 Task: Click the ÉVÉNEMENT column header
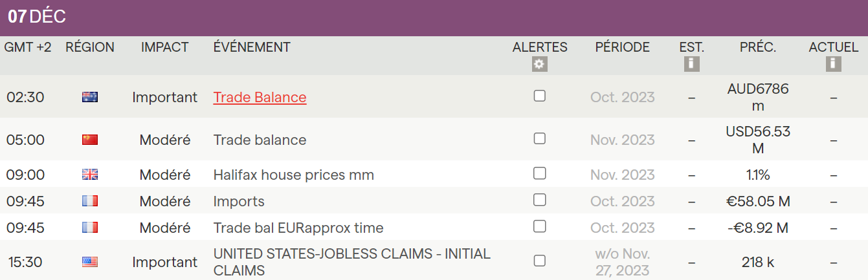tap(252, 47)
